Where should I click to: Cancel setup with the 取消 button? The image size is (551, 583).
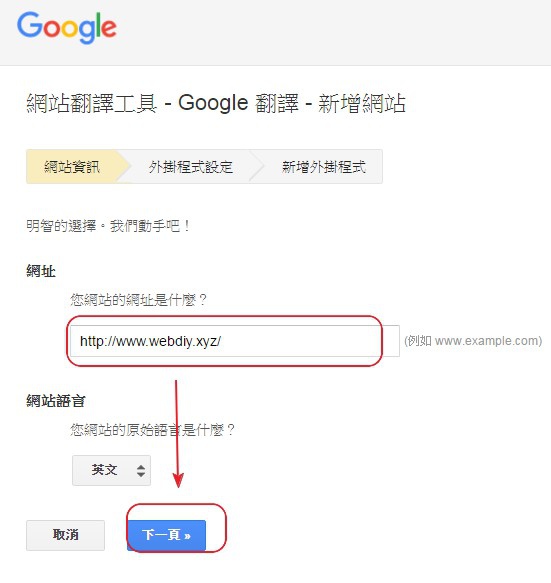point(65,535)
